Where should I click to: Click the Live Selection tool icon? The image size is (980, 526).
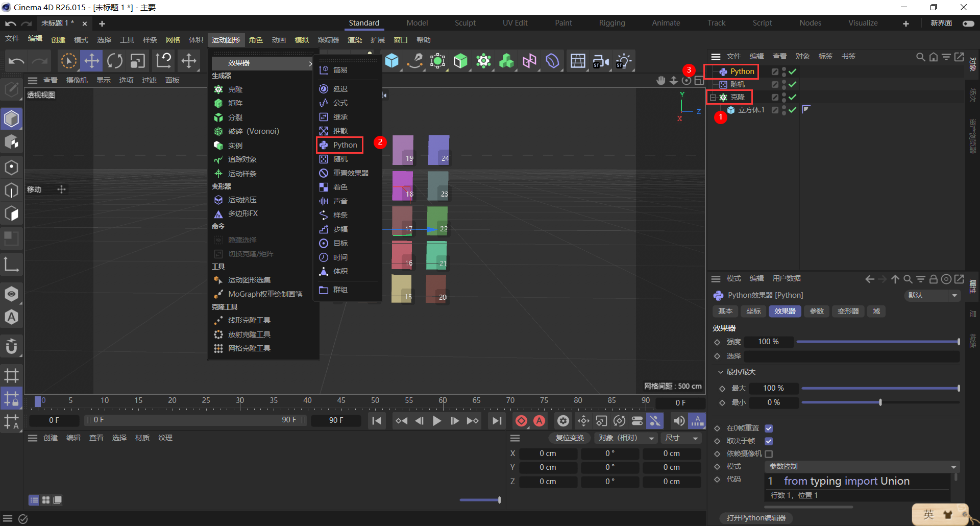pyautogui.click(x=68, y=61)
